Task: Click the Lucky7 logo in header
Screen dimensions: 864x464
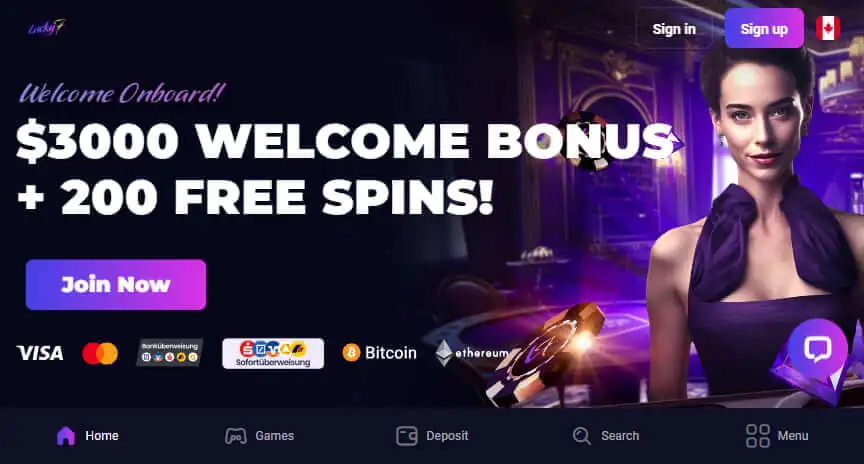Action: pyautogui.click(x=47, y=28)
